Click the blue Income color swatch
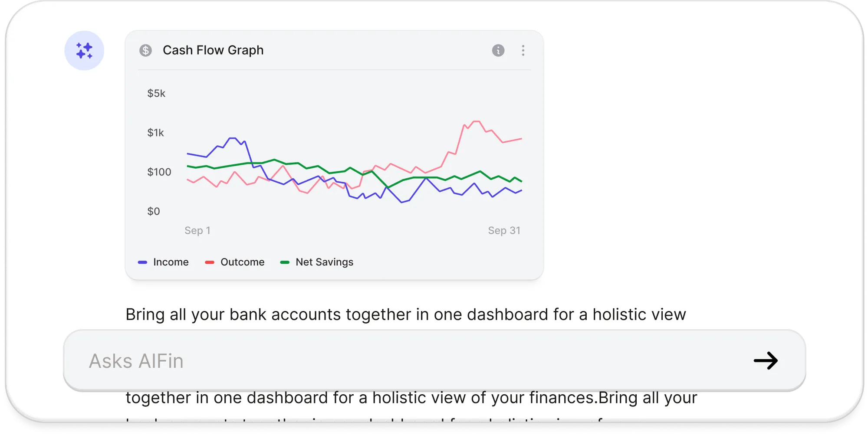This screenshot has height=435, width=868. [142, 262]
